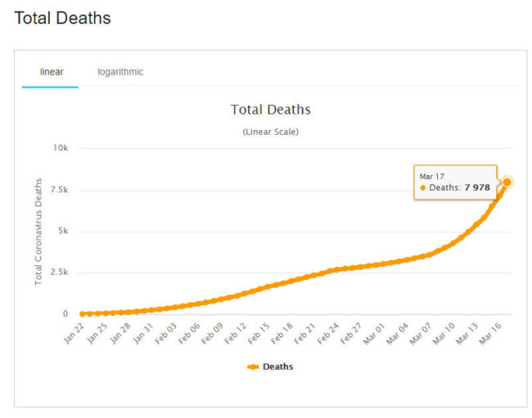The height and width of the screenshot is (418, 532).
Task: Click the highlighted Mar 17 data point
Action: [507, 182]
